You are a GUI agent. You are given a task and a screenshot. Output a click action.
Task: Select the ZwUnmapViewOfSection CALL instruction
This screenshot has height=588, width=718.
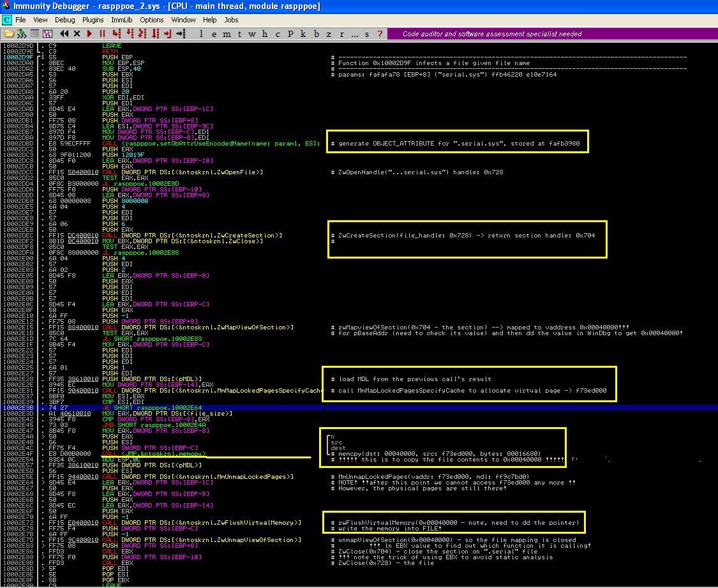click(202, 540)
